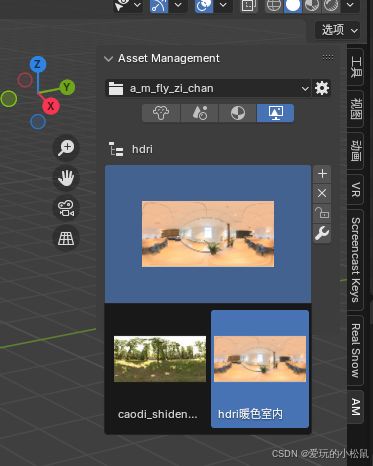Toggle perspective orthographic grid button
The width and height of the screenshot is (373, 466).
click(66, 238)
